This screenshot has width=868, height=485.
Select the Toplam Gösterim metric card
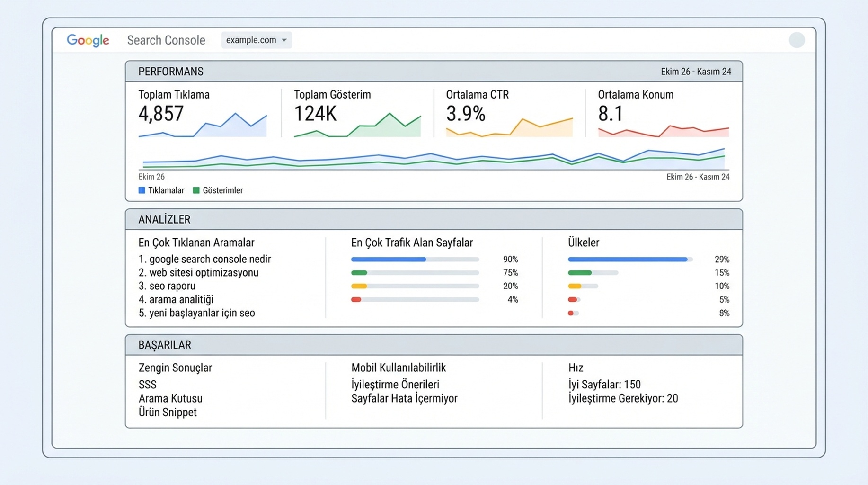pos(357,113)
